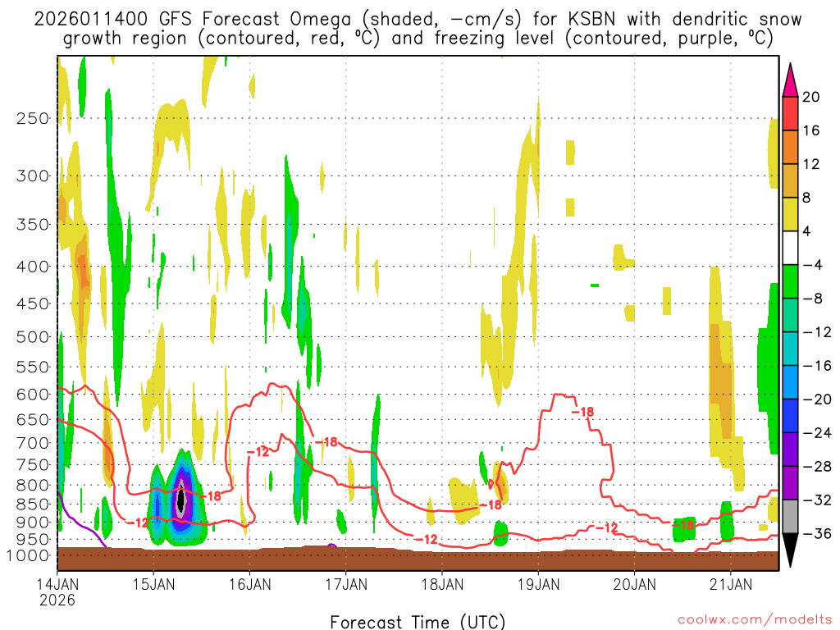Click the 21JAN time axis label
Image resolution: width=840 pixels, height=630 pixels.
[731, 584]
